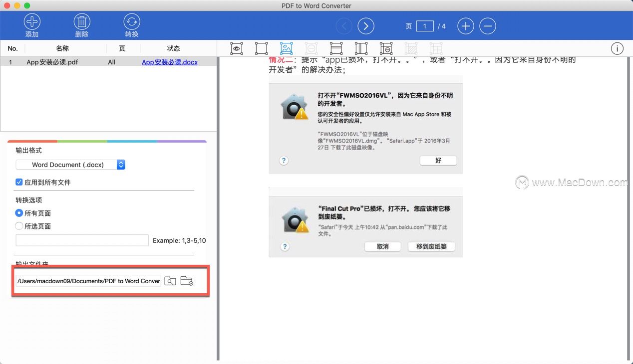Zoom in with the plus circle
Screen dimensions: 633x364
(466, 26)
